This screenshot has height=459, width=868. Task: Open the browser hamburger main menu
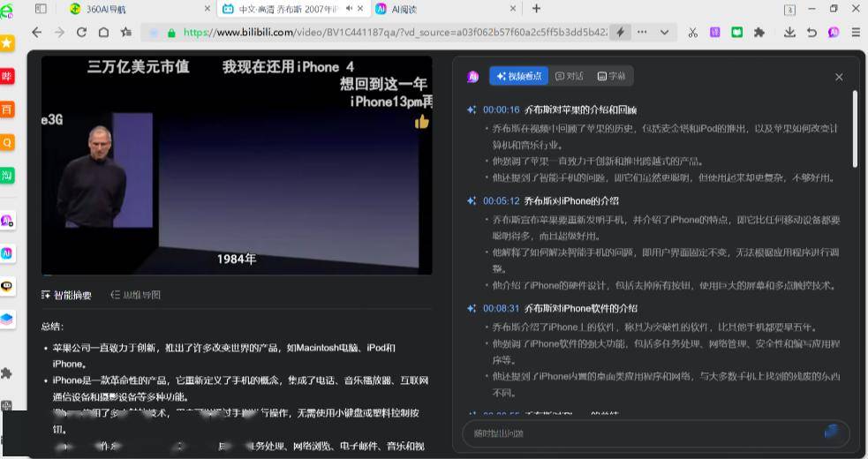coord(856,33)
